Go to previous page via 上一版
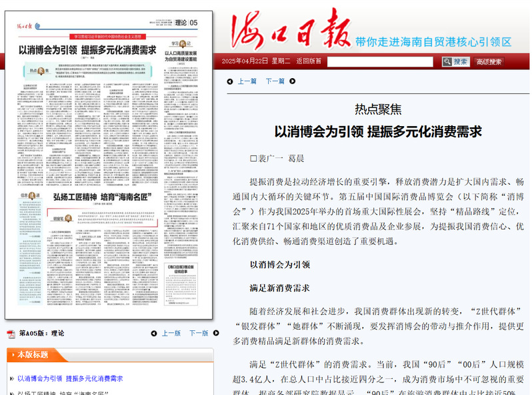Viewport: 532px width, 395px height. pyautogui.click(x=171, y=334)
